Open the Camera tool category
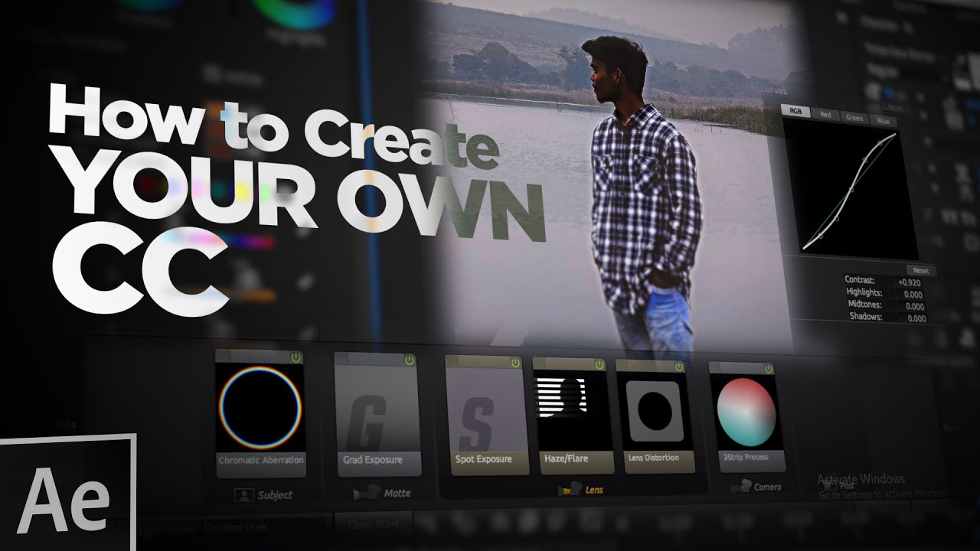This screenshot has width=980, height=551. pyautogui.click(x=756, y=486)
